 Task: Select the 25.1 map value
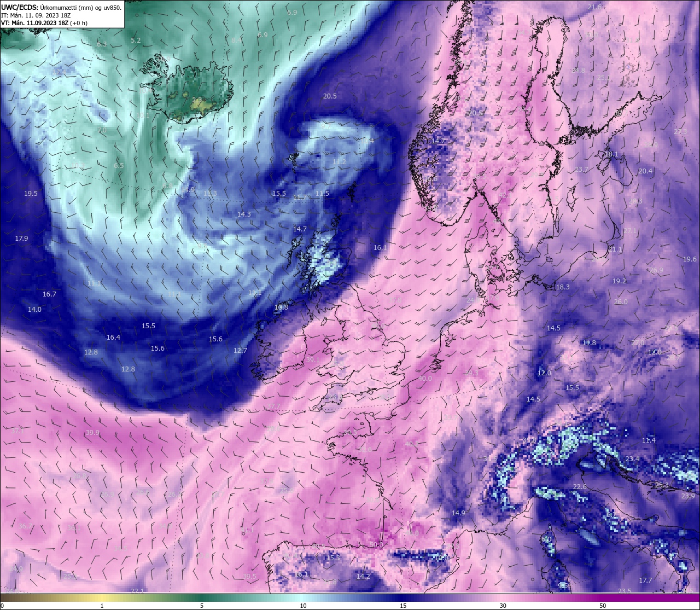coord(604,78)
